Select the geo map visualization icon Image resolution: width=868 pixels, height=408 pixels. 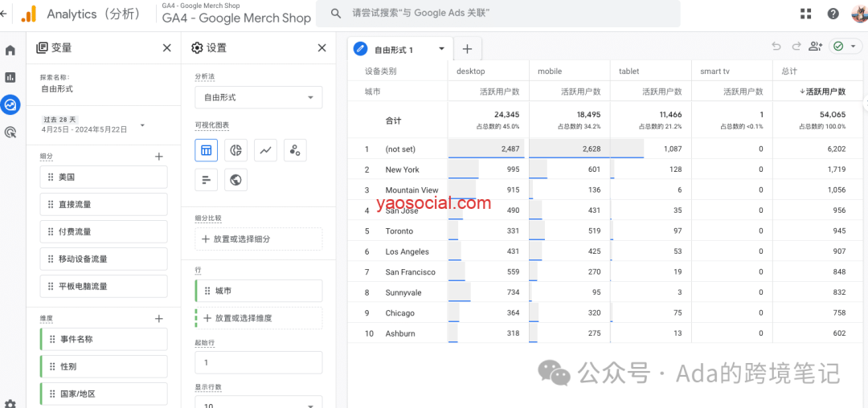point(235,180)
